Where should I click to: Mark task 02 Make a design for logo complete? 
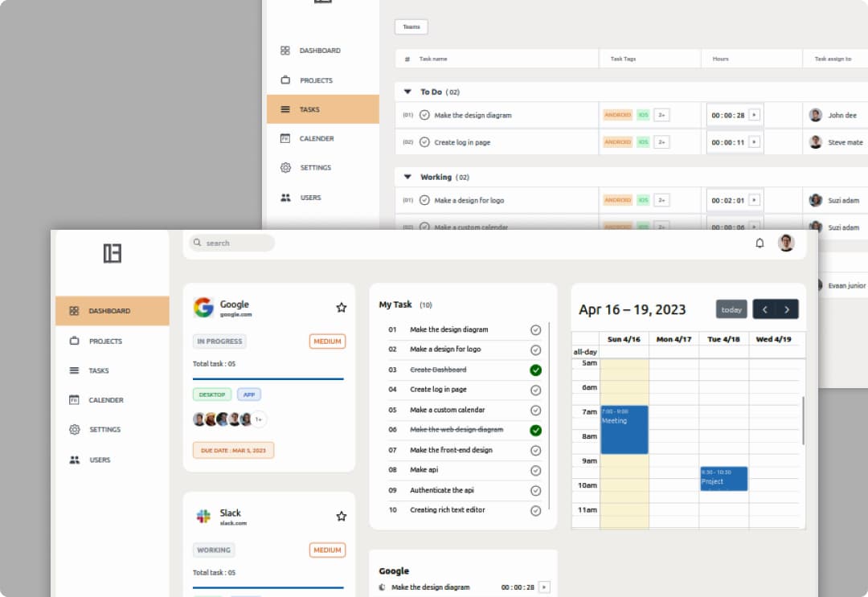(535, 350)
